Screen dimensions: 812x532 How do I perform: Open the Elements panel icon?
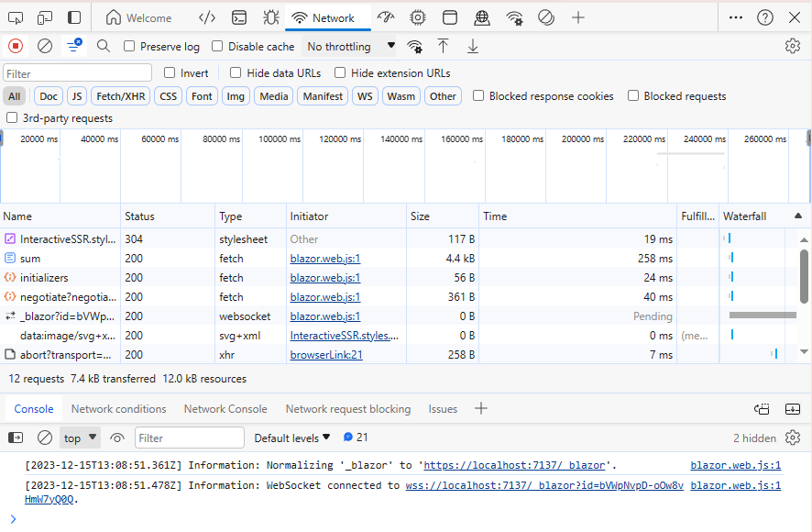pyautogui.click(x=207, y=18)
